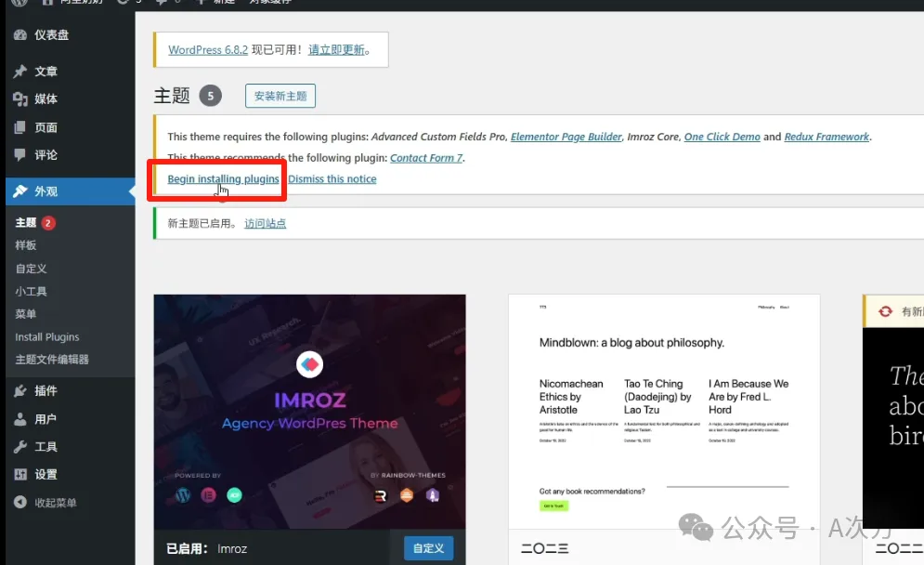Click the red badge showing 2 beside 主题

click(x=48, y=223)
